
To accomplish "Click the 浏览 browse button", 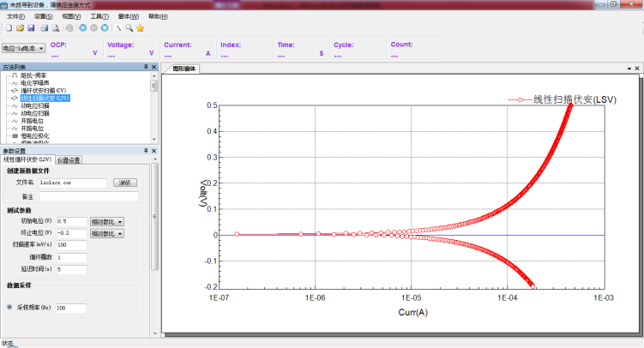I will click(x=125, y=183).
